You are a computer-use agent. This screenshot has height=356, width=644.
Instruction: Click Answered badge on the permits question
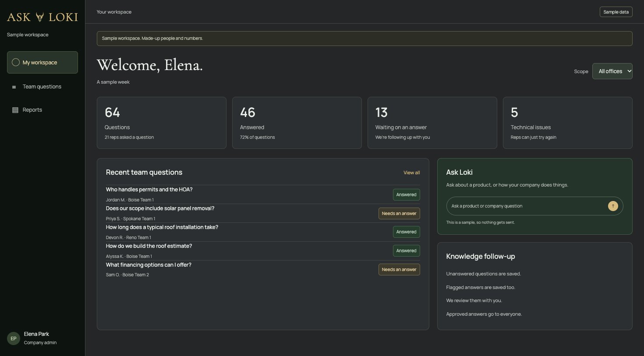point(407,195)
